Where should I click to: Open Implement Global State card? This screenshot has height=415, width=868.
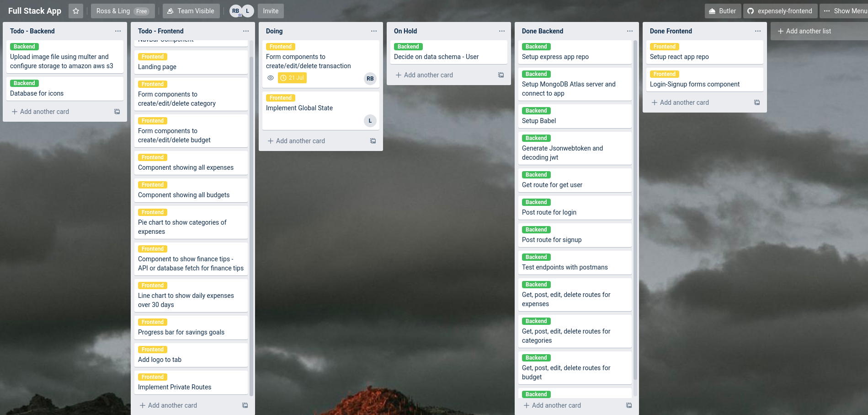321,111
